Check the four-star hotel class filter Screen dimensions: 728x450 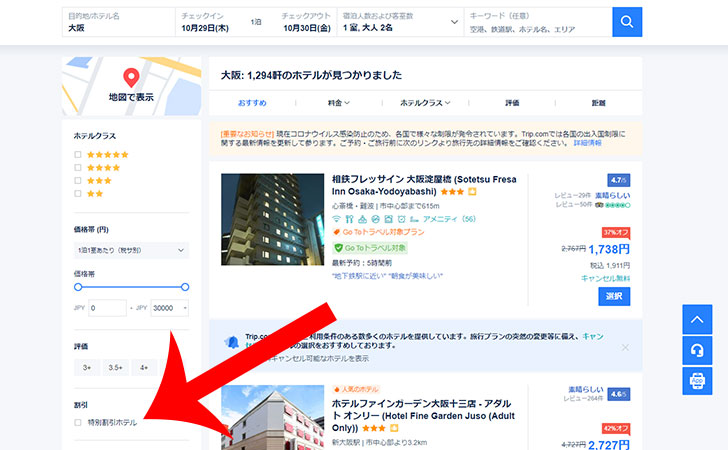(78, 168)
